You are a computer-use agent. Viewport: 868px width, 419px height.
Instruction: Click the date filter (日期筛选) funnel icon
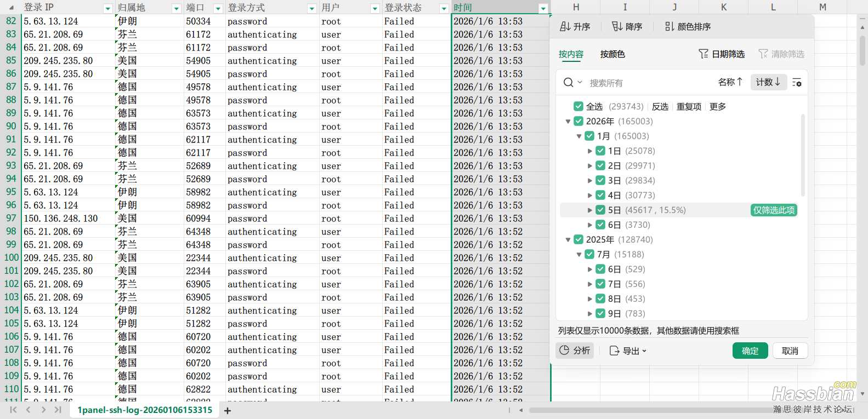pos(704,54)
